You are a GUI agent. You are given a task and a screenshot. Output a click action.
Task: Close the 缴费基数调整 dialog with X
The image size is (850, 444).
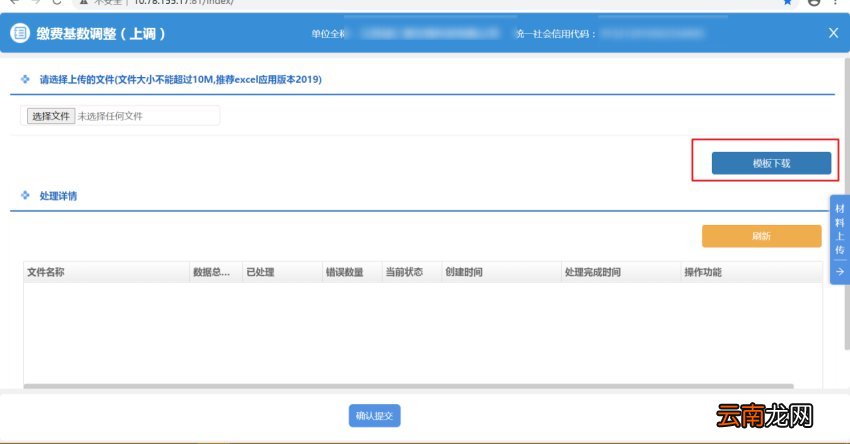833,34
